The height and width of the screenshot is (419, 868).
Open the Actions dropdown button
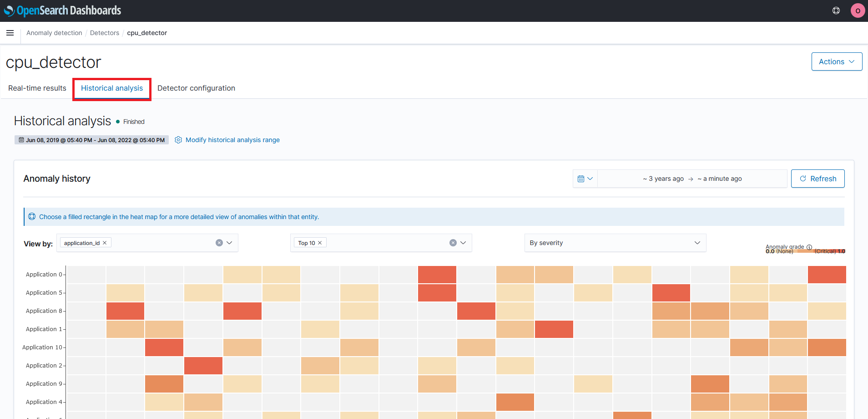(x=837, y=61)
